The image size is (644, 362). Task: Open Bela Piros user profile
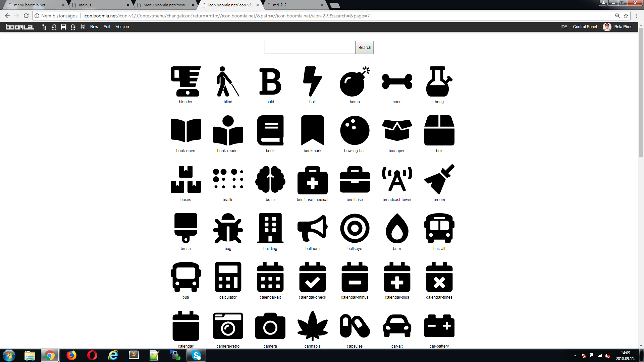[618, 27]
